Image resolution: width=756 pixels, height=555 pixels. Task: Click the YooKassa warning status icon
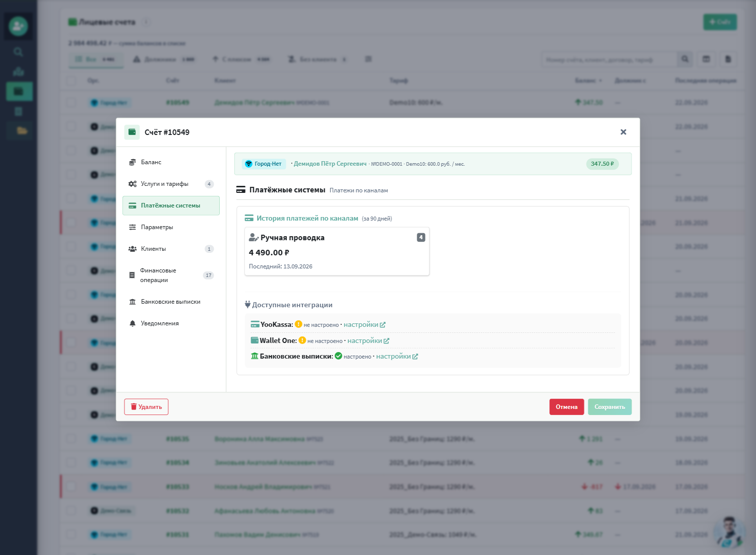coord(298,324)
